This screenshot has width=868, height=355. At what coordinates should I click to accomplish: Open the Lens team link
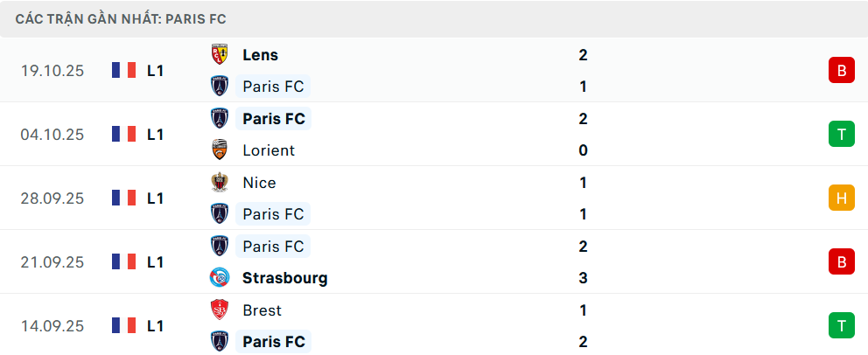[x=260, y=55]
